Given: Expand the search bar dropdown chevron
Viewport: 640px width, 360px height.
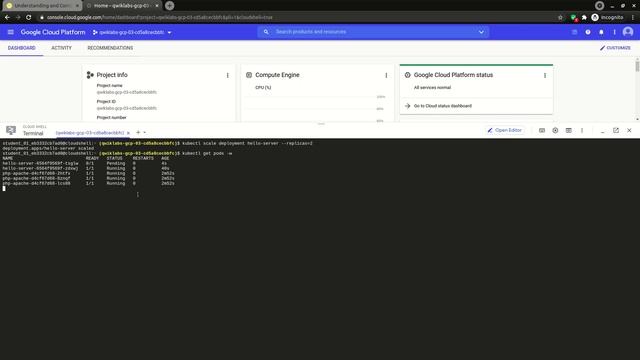Looking at the screenshot, I should (x=481, y=32).
